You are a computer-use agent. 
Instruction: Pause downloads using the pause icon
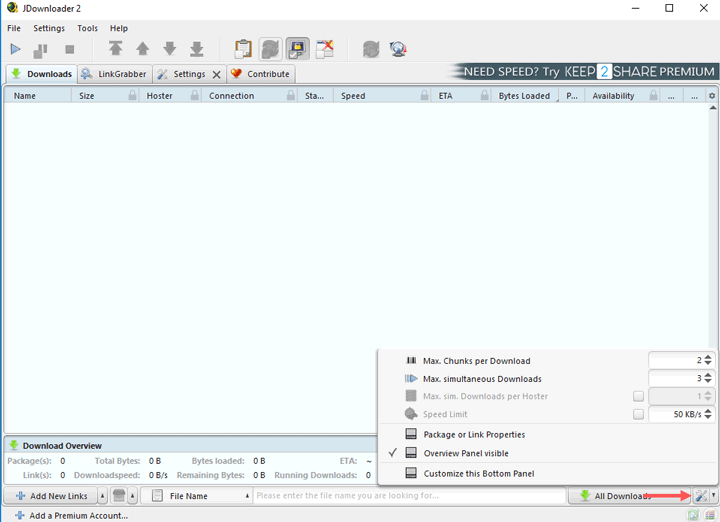tap(40, 50)
